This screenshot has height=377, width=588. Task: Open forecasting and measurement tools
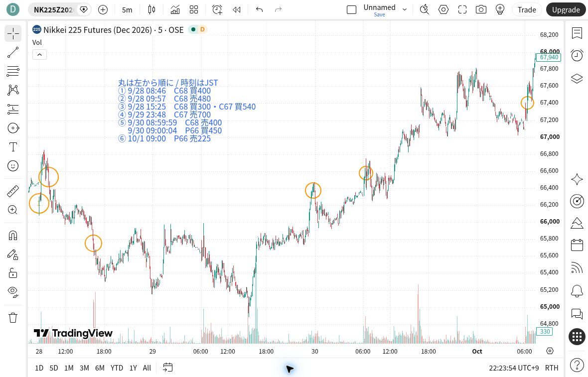[x=13, y=109]
